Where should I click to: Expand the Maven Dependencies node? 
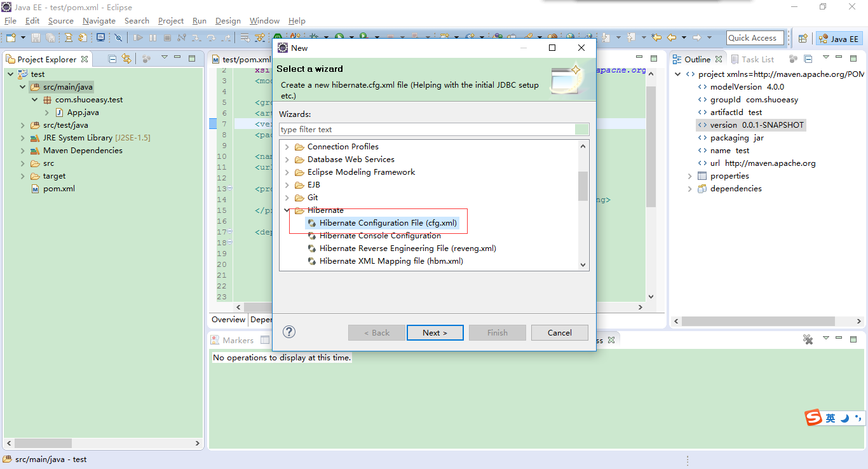pos(23,151)
